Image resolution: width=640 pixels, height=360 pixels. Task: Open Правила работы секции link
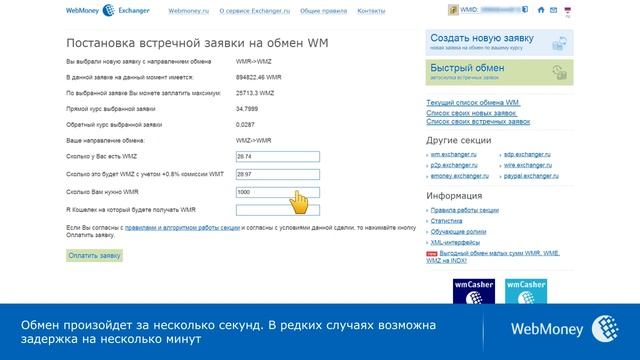pos(464,210)
